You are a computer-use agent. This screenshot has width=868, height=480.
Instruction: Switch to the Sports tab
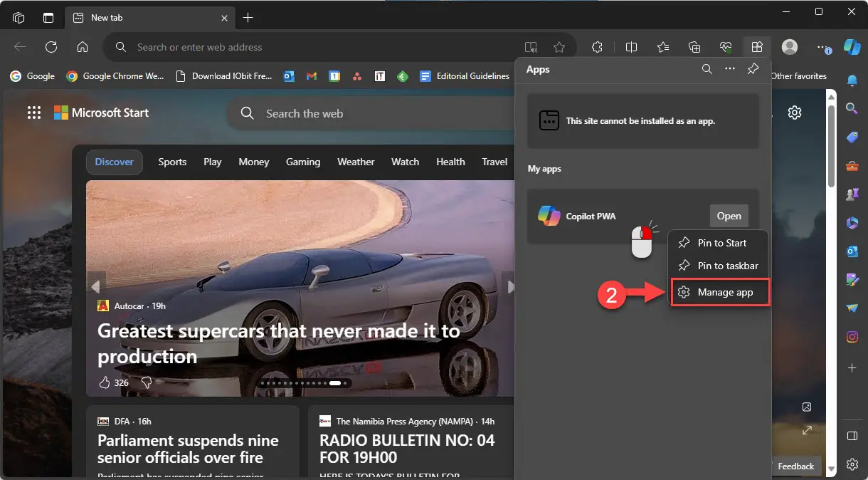pos(171,162)
